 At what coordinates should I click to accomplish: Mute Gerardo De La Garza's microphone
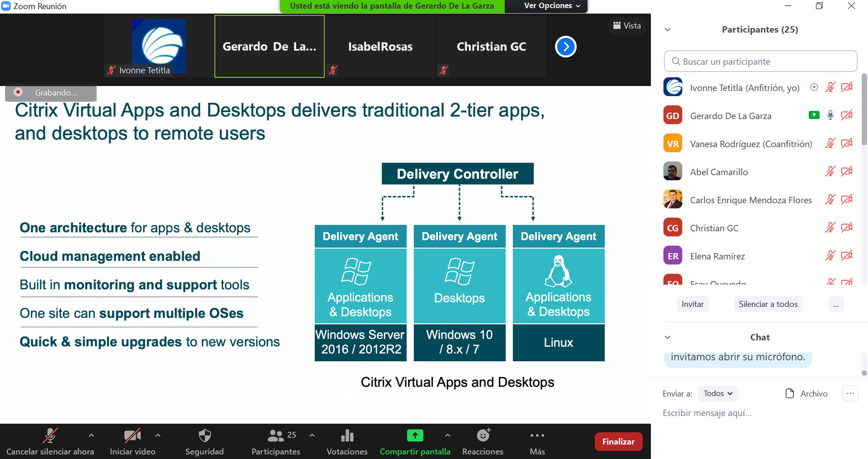click(x=830, y=115)
